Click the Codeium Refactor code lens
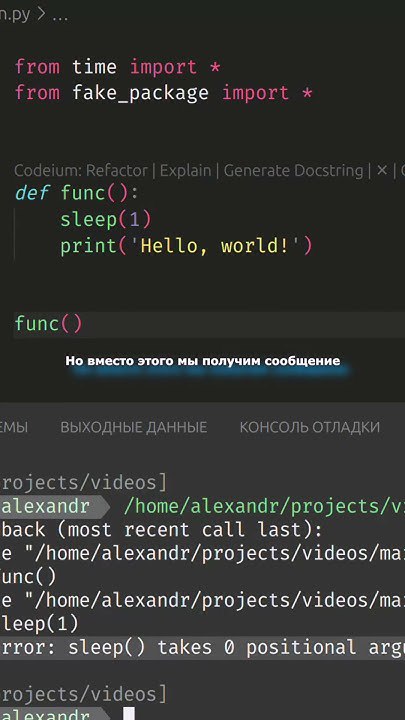 pyautogui.click(x=117, y=170)
